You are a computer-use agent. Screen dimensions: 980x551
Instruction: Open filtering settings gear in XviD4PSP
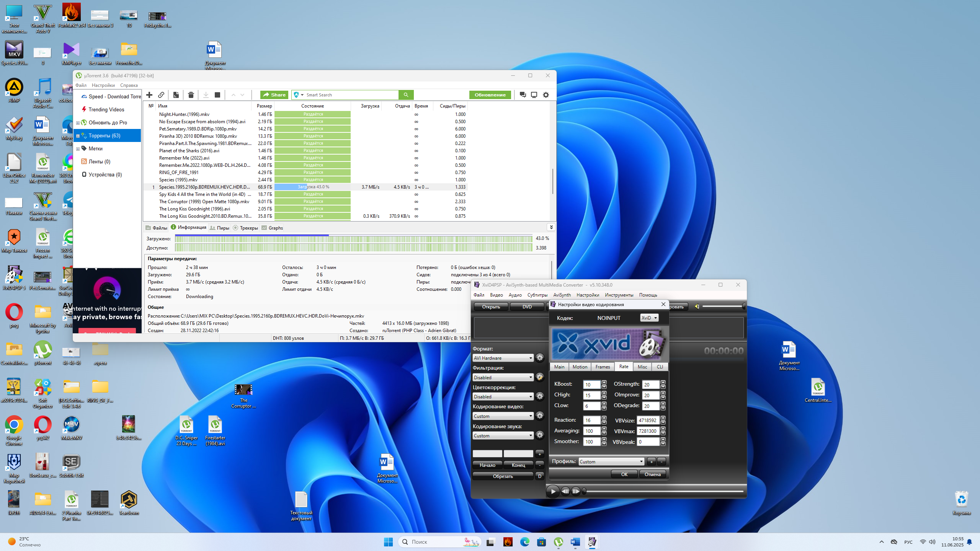540,377
